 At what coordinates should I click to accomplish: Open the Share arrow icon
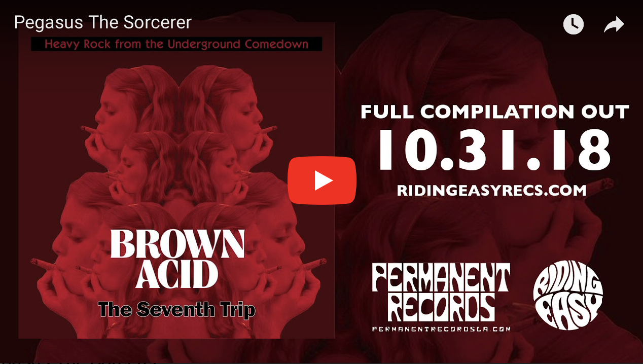614,24
